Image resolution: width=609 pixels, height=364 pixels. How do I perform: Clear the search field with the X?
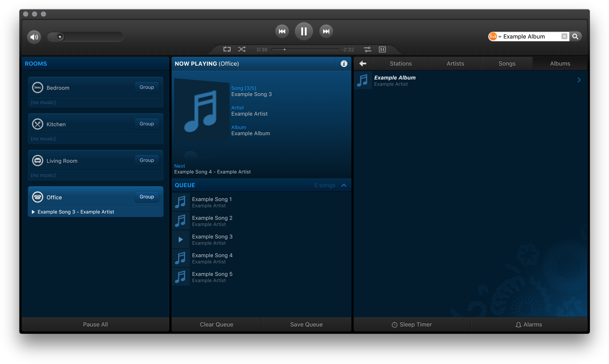pos(565,36)
